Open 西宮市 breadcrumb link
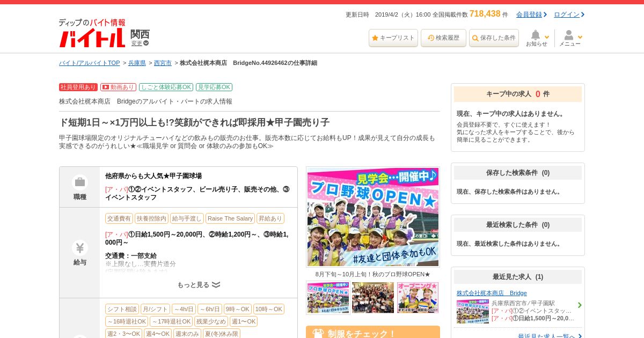Viewport: 644px width, 338px height. tap(163, 63)
